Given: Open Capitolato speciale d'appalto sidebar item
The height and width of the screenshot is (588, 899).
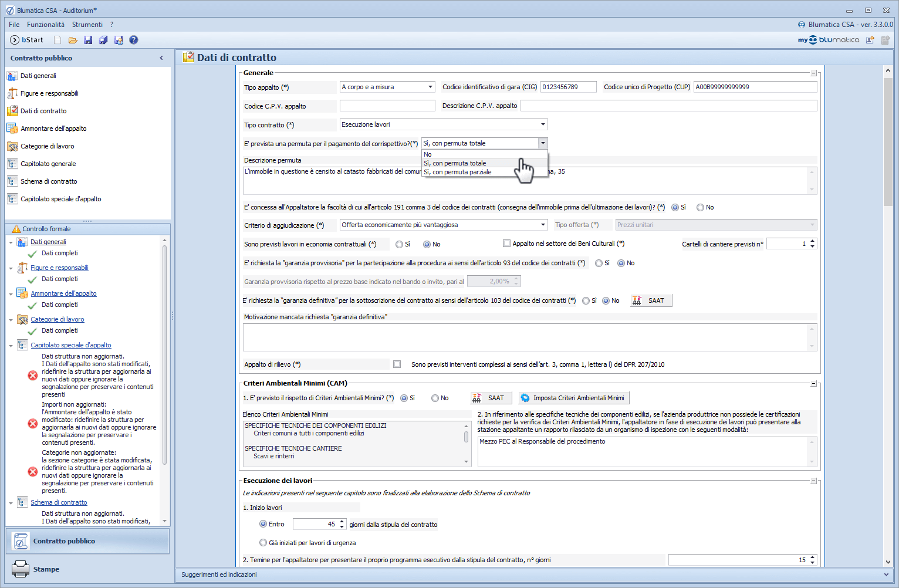Looking at the screenshot, I should click(x=60, y=199).
